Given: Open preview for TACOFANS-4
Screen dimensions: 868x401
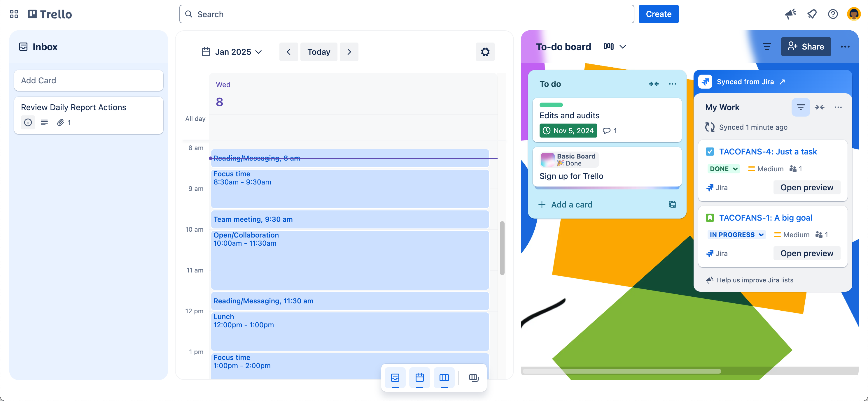Looking at the screenshot, I should click(807, 188).
